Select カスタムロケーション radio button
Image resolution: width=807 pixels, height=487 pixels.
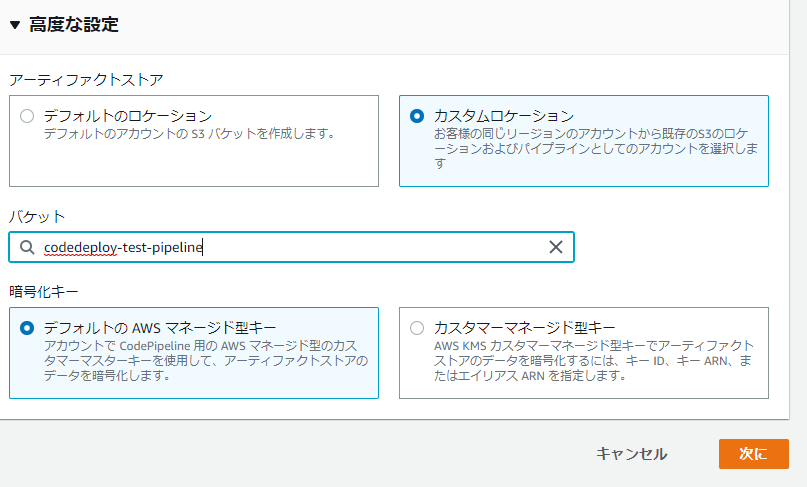[417, 116]
